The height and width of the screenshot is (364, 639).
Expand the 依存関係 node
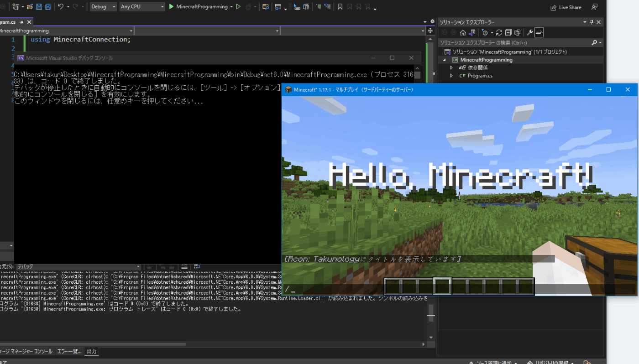point(451,68)
